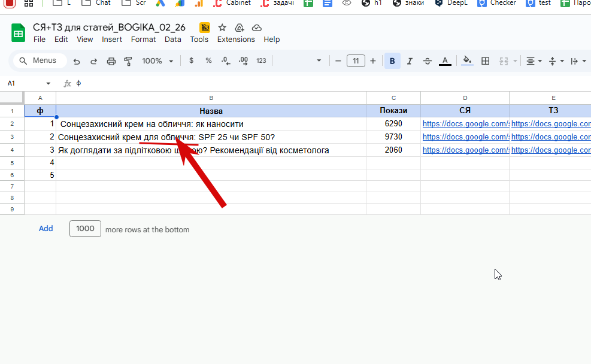
Task: Toggle strikethrough formatting
Action: click(427, 60)
